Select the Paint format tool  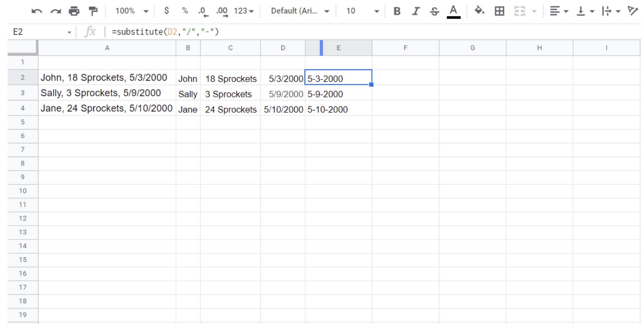click(93, 11)
